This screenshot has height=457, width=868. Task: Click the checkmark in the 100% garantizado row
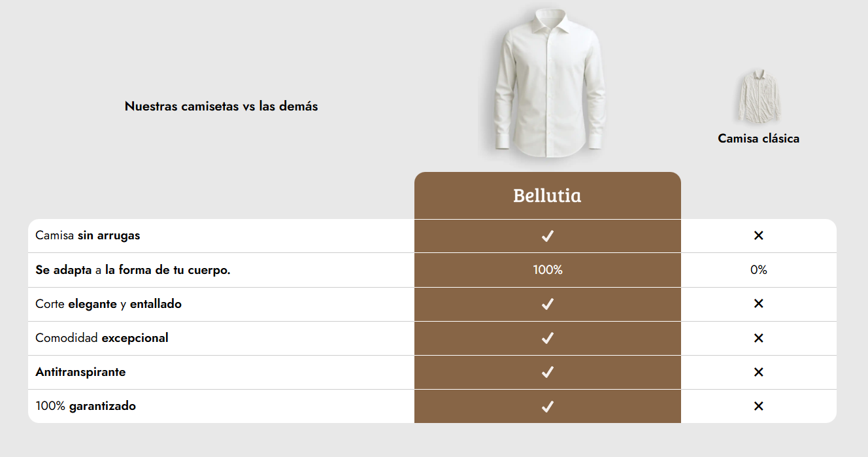(548, 407)
